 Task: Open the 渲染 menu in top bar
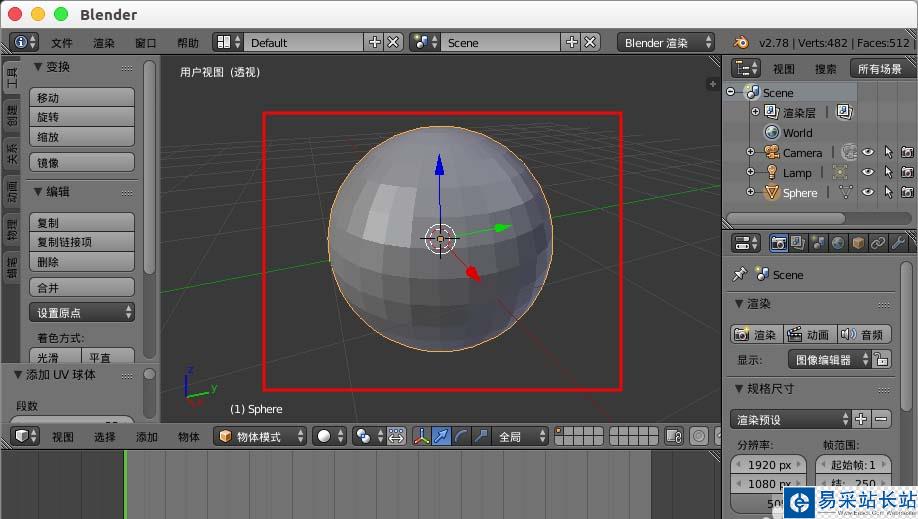[x=104, y=43]
